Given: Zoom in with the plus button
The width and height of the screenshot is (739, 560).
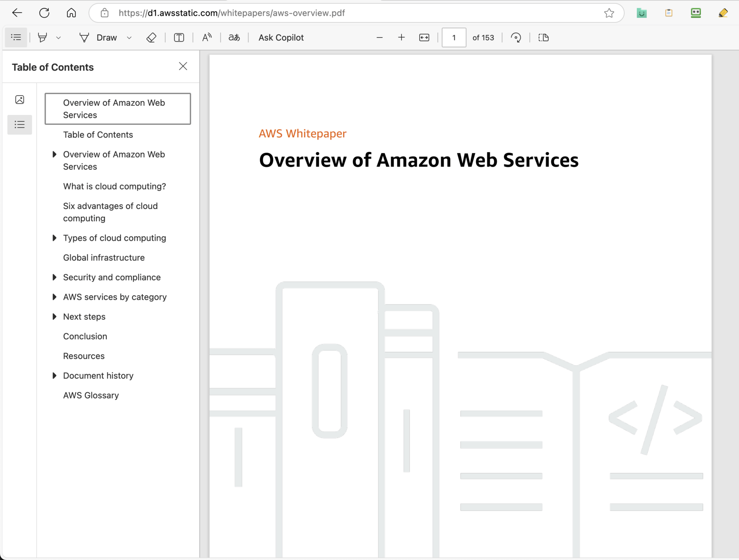Looking at the screenshot, I should click(401, 37).
